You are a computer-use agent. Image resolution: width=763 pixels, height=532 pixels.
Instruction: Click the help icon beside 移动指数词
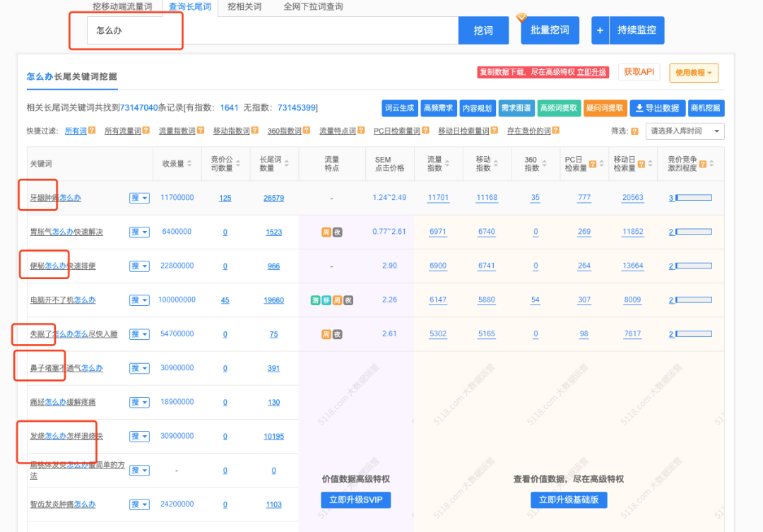[255, 131]
